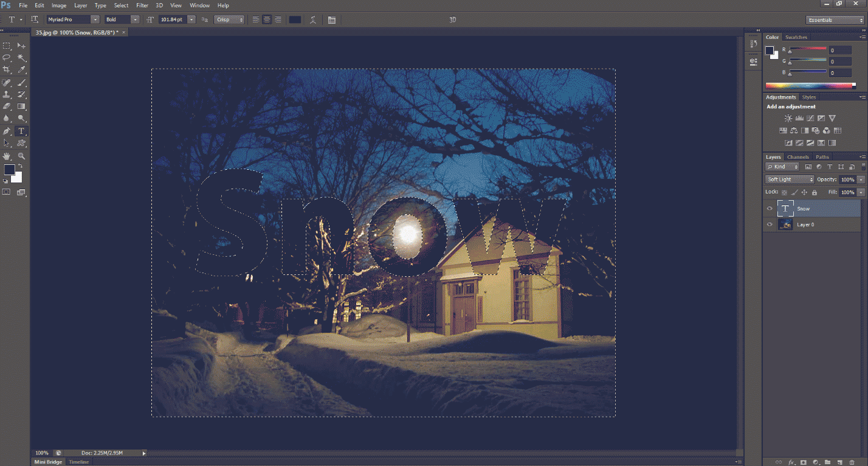This screenshot has height=466, width=868.
Task: Select the Brush tool
Action: coord(21,82)
